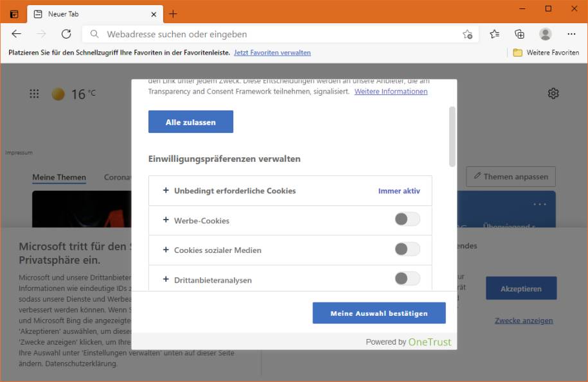Open the Edge three-dot menu
This screenshot has height=382, width=588.
(571, 34)
